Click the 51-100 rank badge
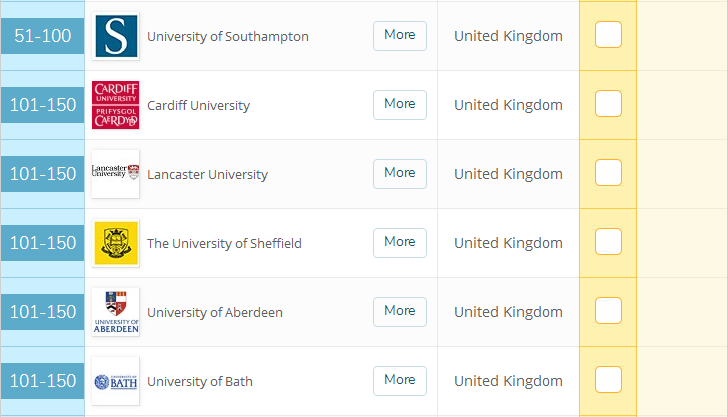 tap(42, 36)
